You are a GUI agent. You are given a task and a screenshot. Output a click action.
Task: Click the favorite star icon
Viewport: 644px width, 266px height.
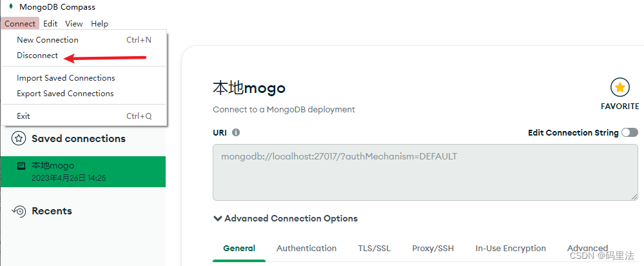(620, 87)
